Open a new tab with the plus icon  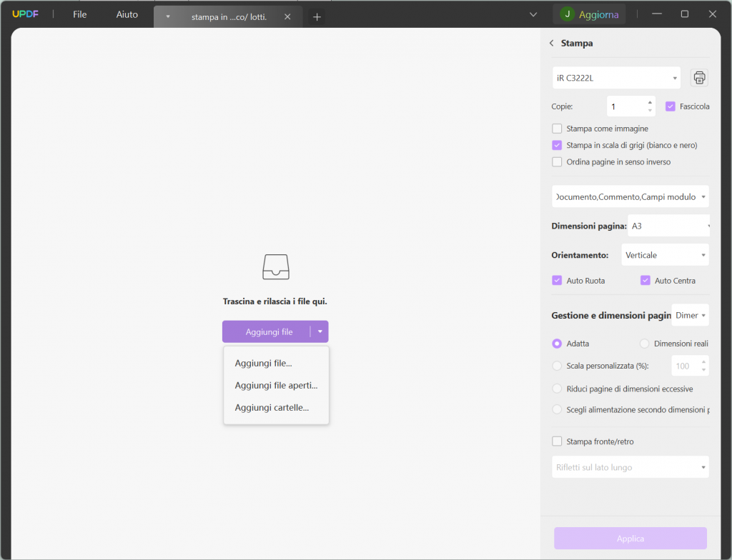pos(317,16)
